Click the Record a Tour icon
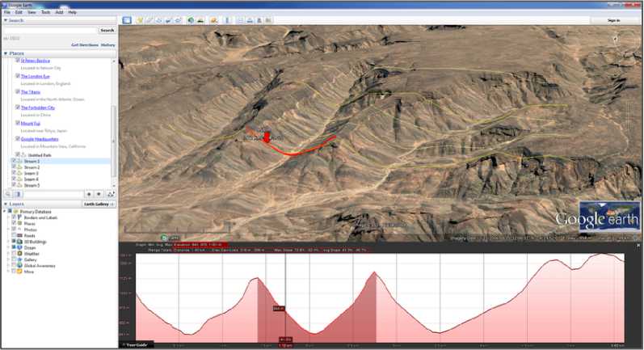This screenshot has height=350, width=644. tap(178, 20)
